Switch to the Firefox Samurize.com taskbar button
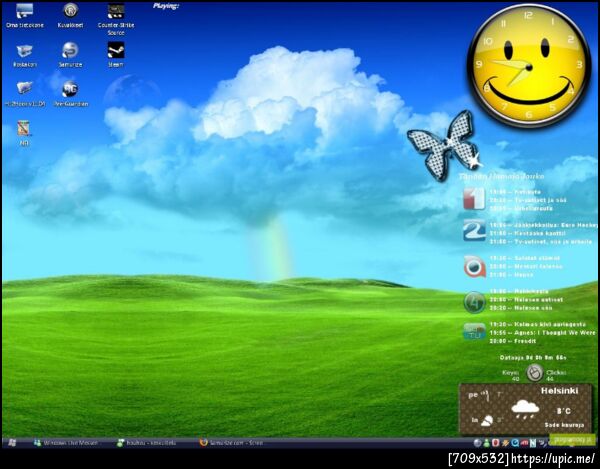Image resolution: width=600 pixels, height=469 pixels. coord(232,443)
